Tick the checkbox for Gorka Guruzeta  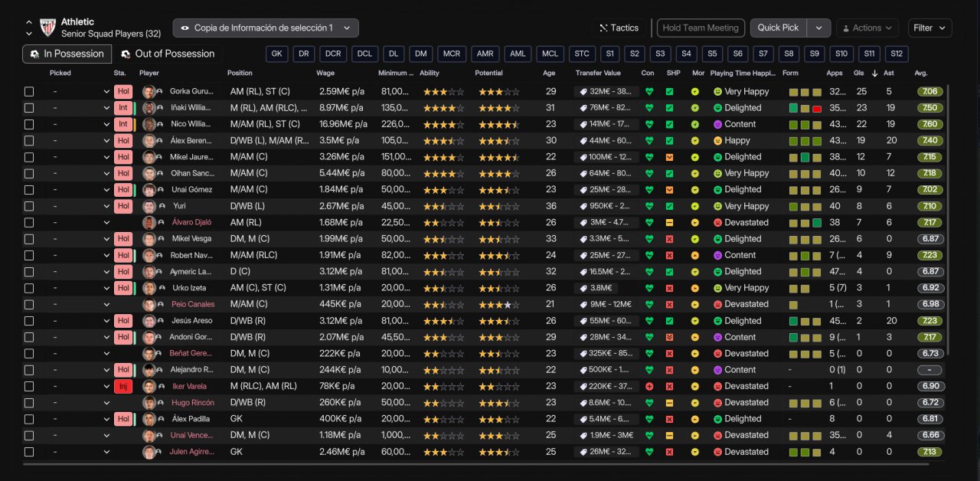[x=29, y=91]
